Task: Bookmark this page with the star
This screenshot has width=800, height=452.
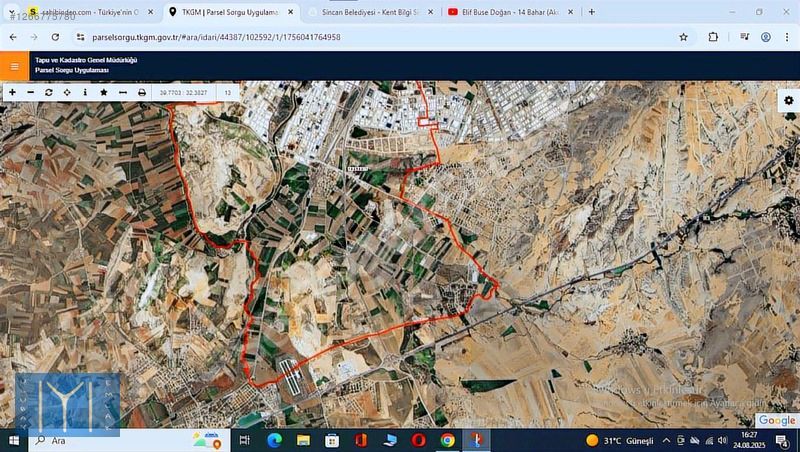Action: click(683, 37)
